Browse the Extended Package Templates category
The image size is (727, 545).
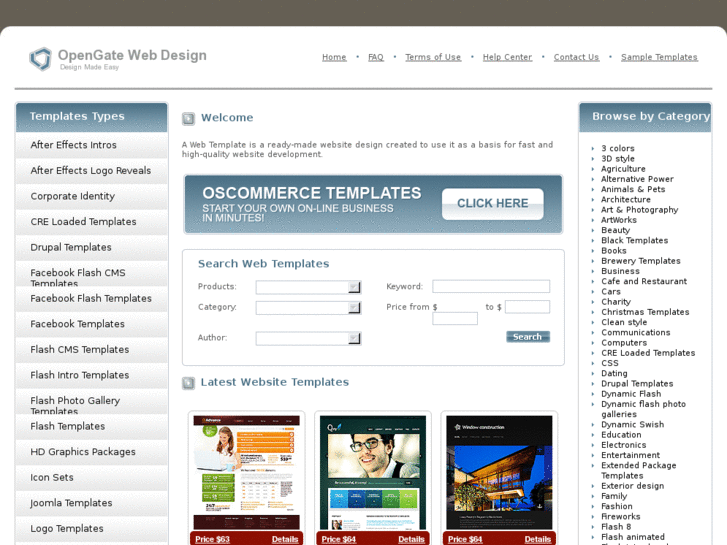point(638,471)
